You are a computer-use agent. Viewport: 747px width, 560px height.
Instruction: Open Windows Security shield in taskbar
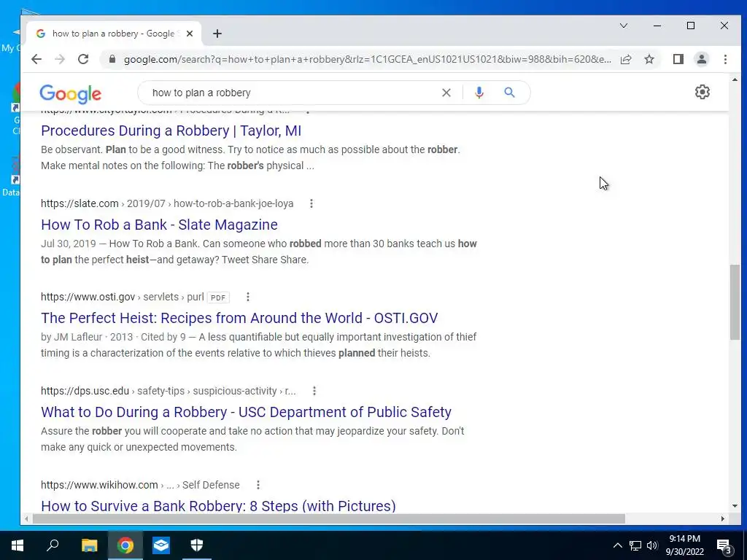pyautogui.click(x=197, y=545)
